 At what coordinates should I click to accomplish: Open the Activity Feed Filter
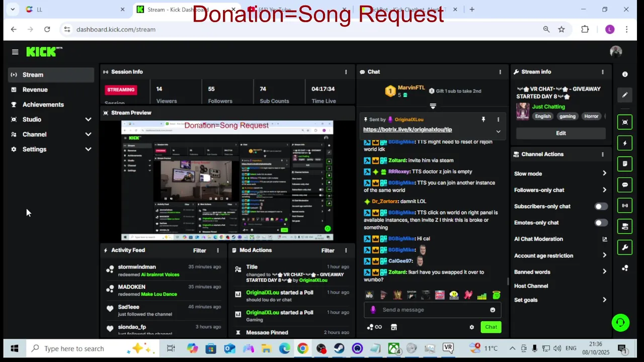point(199,250)
